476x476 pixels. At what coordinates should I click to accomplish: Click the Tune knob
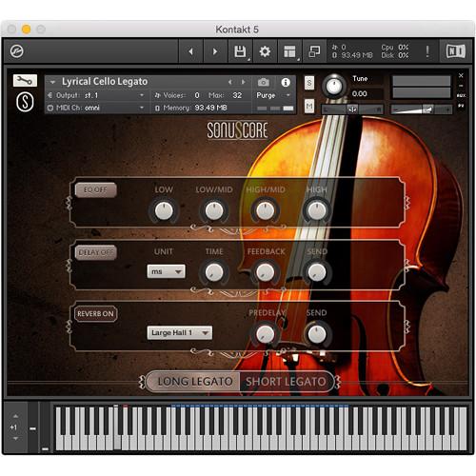pos(334,86)
